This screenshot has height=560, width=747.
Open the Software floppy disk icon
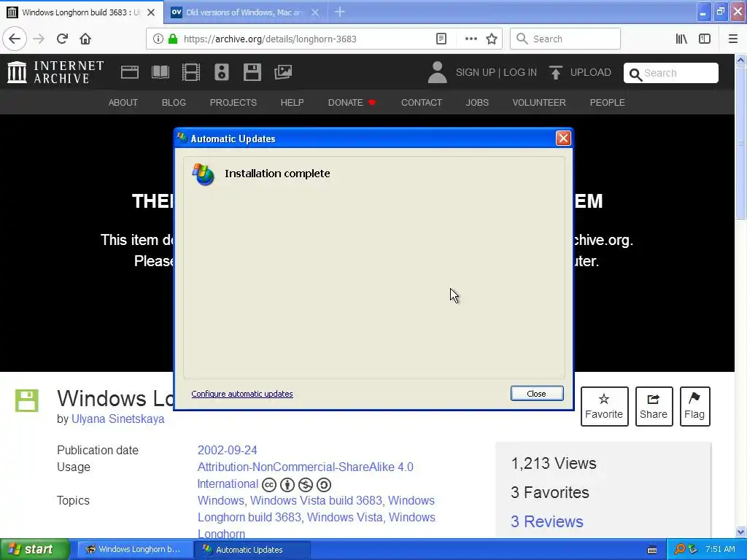tap(252, 72)
